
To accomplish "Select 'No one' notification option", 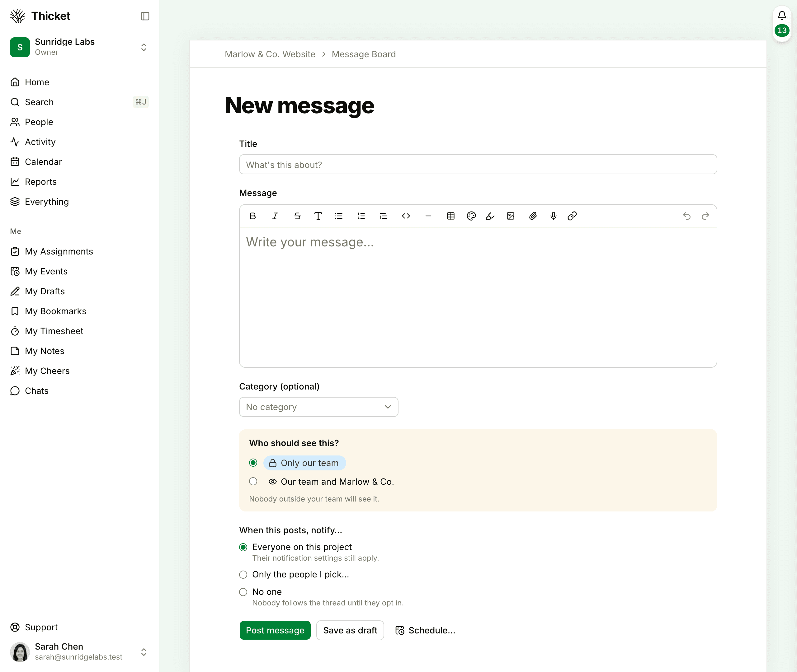I will tap(243, 592).
